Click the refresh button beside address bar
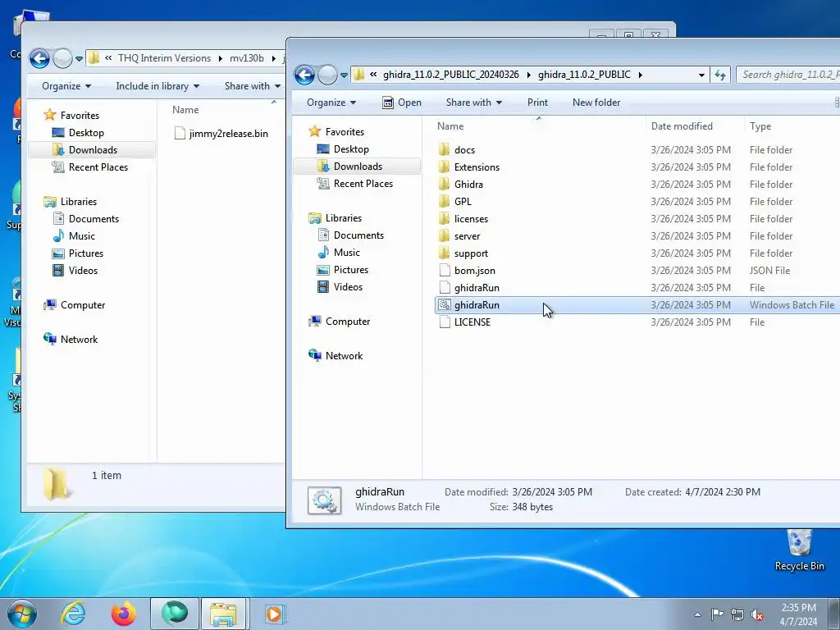This screenshot has height=630, width=840. pyautogui.click(x=720, y=75)
